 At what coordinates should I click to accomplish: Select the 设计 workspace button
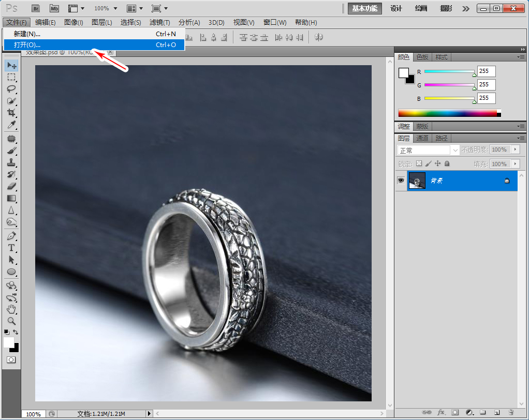[x=396, y=8]
